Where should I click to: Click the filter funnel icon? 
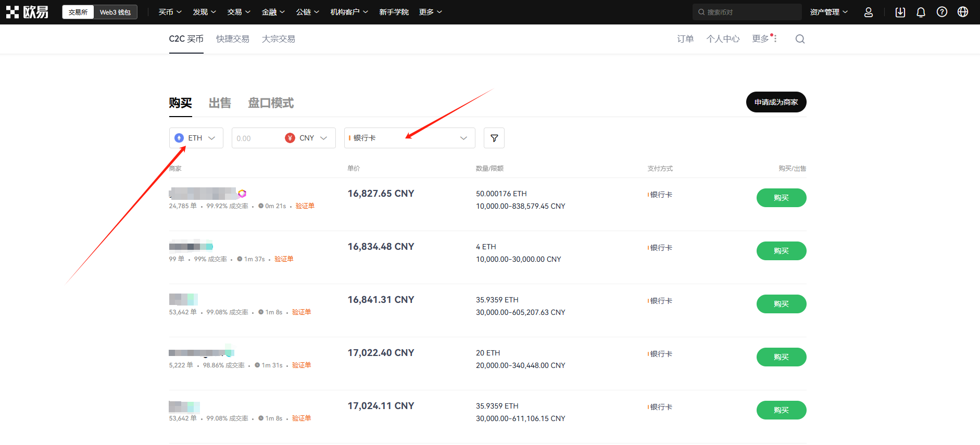point(494,138)
